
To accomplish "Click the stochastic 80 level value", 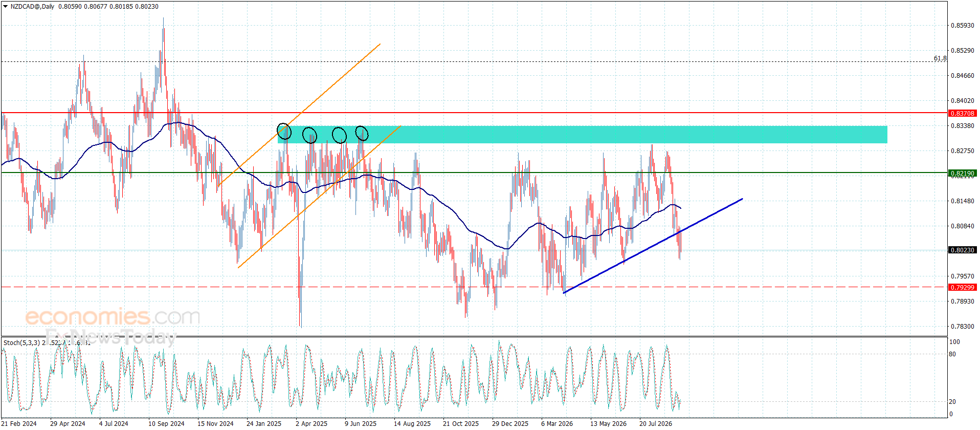I will tap(952, 354).
